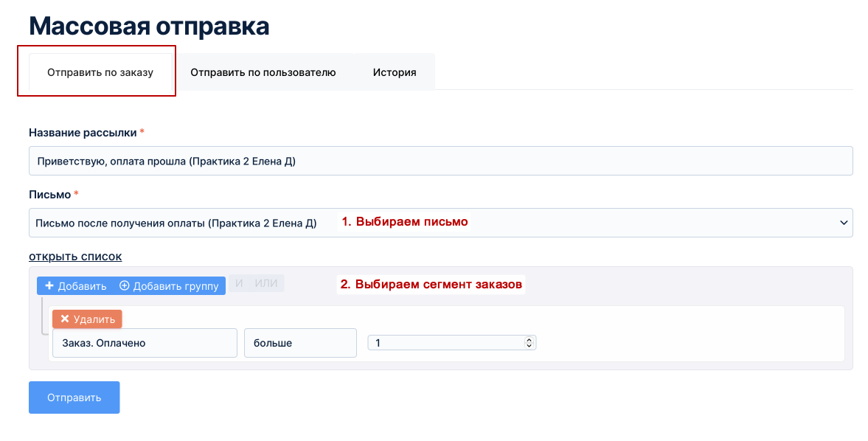The image size is (868, 441).
Task: Click the 'Письмо' field label
Action: [49, 195]
